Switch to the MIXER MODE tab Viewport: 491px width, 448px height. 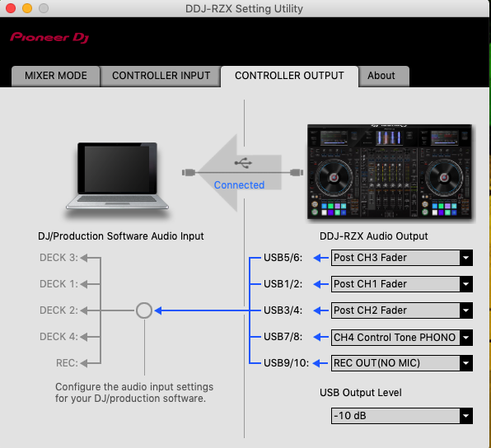(56, 76)
